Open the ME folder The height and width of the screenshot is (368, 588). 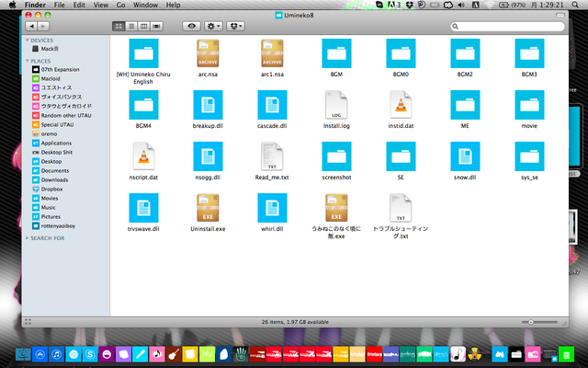tap(465, 105)
